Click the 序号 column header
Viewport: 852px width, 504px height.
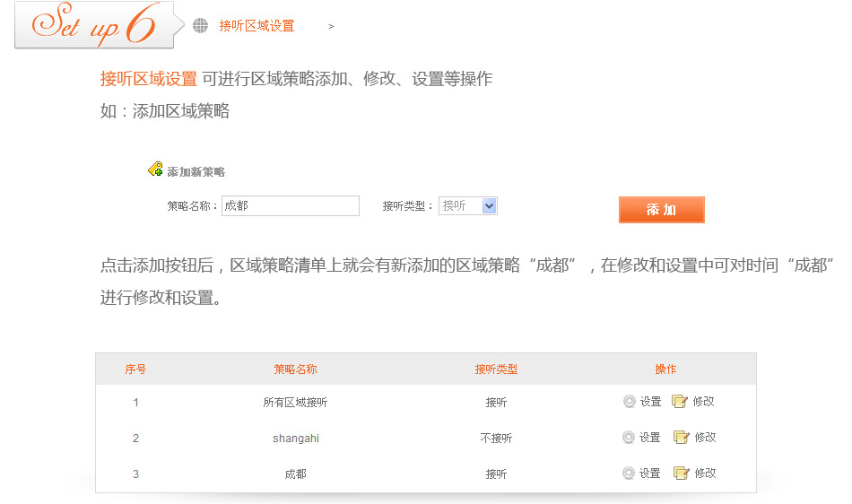[135, 369]
